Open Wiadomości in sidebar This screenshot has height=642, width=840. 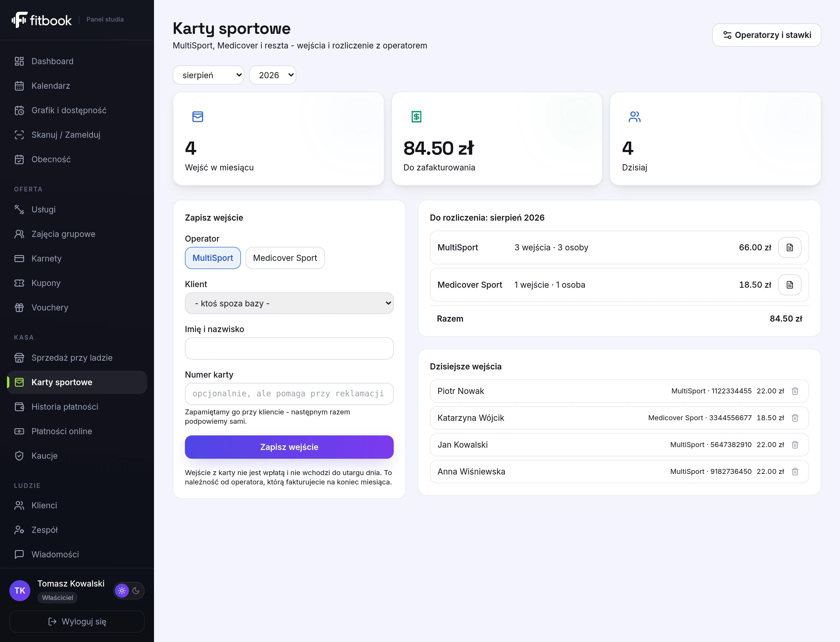coord(77,554)
